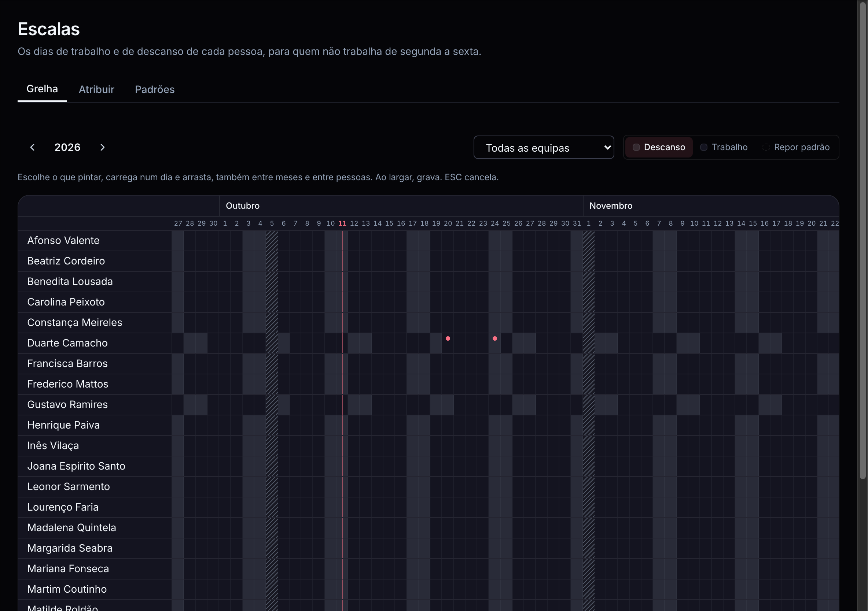The width and height of the screenshot is (868, 611).
Task: Open the Padrões tab
Action: [x=155, y=89]
